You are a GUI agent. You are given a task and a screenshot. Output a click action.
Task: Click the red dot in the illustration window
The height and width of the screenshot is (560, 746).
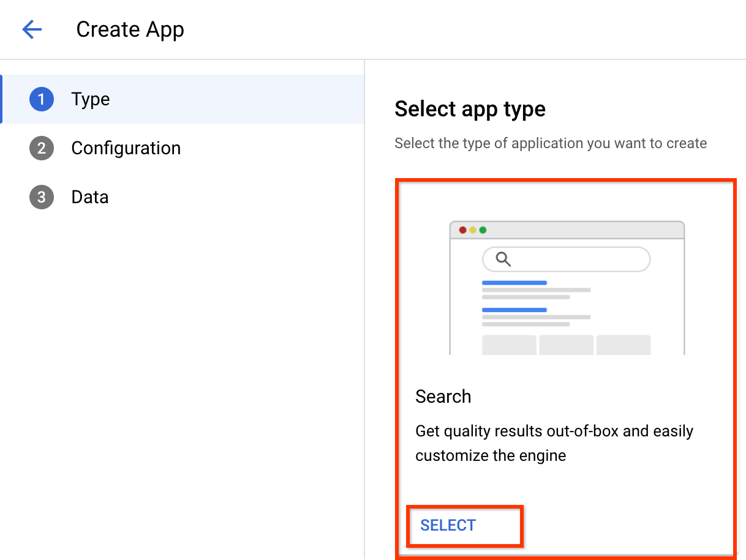click(463, 230)
